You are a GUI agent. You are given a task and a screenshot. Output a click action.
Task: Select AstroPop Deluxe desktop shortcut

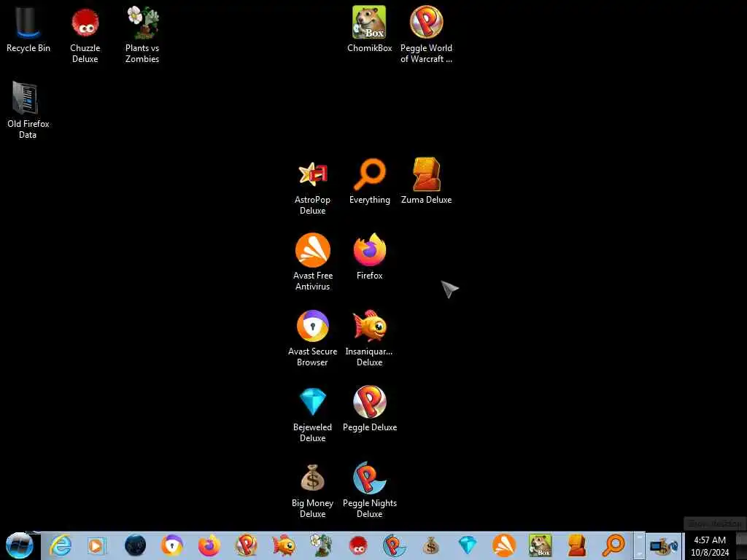(x=312, y=187)
